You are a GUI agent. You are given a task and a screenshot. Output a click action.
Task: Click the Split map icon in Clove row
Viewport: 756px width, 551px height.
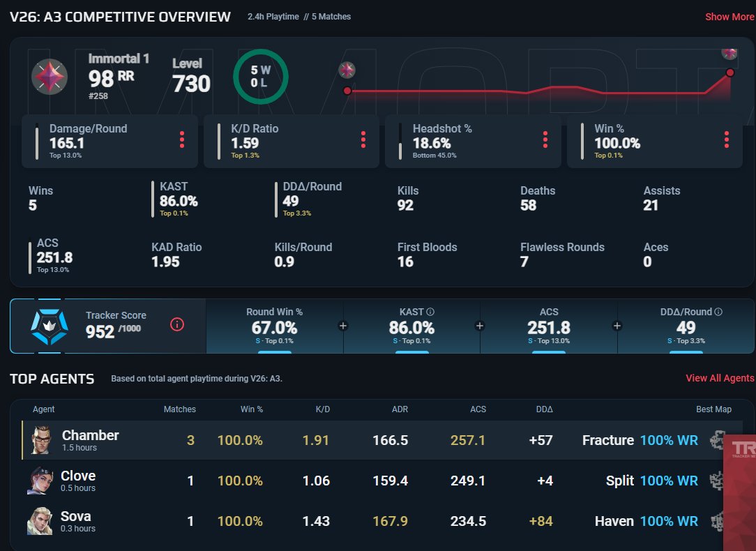point(716,481)
